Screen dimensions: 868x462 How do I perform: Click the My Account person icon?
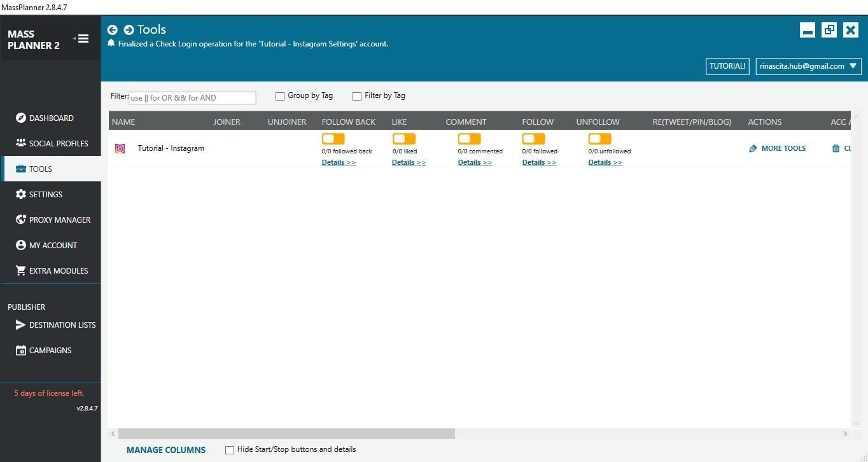21,245
